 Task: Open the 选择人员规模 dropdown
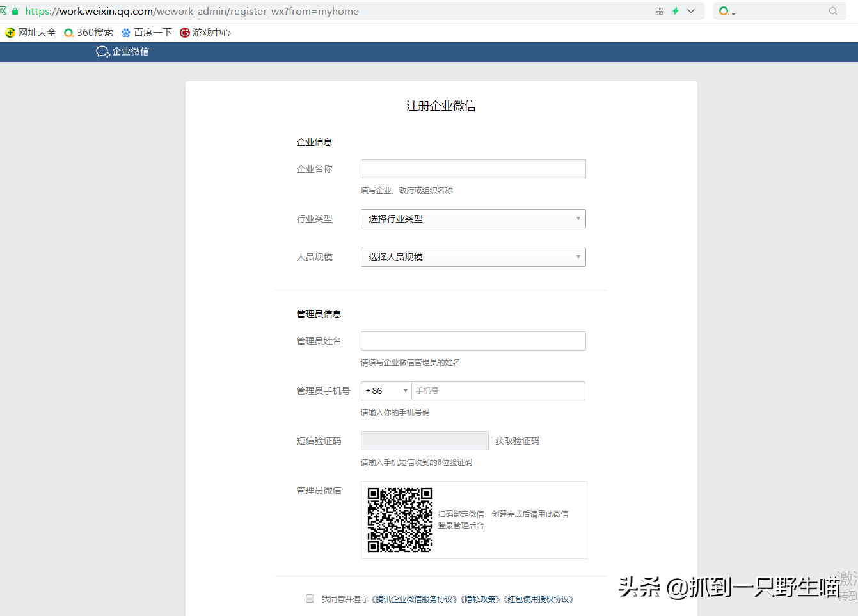[473, 257]
